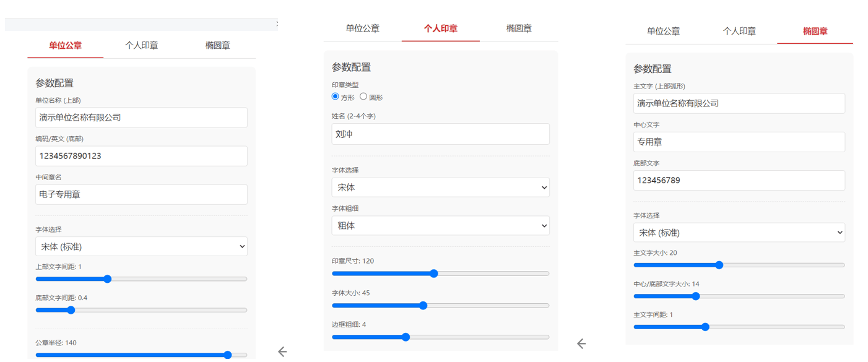Screen dimensions: 868x362
Task: Click the left back arrow icon
Action: tap(282, 351)
